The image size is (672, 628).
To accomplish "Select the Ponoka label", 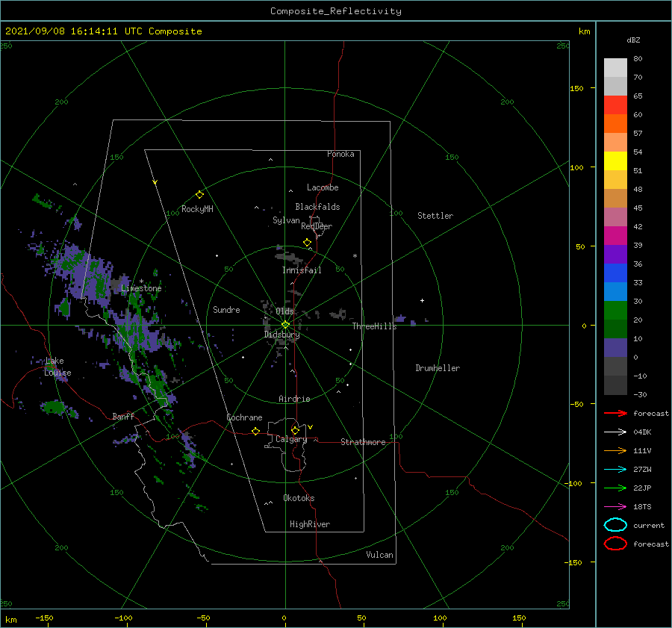I will [x=340, y=154].
